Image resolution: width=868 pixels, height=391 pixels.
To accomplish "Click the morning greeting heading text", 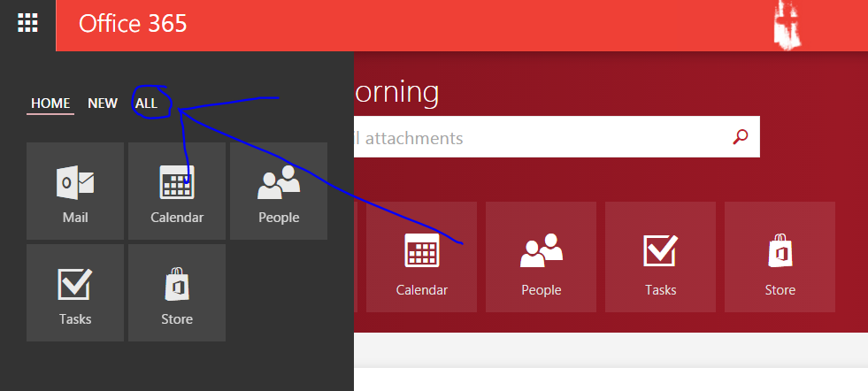I will 396,91.
